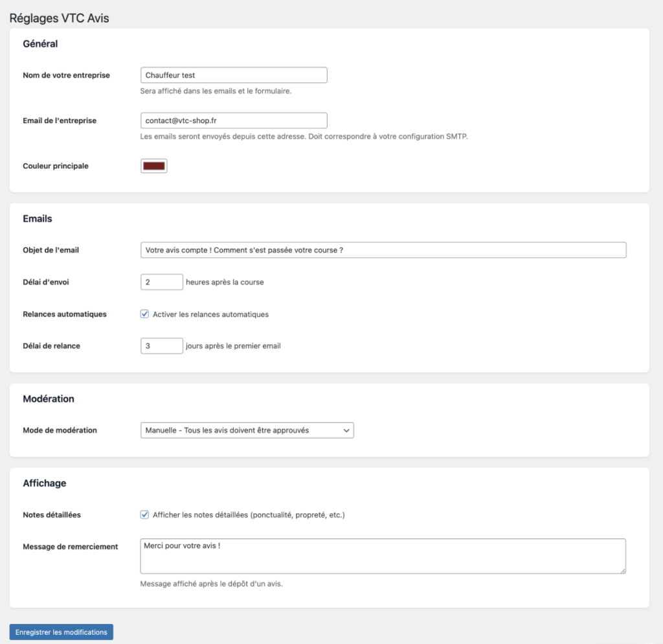Click the dropdown chevron next to Manuelle

(x=345, y=430)
